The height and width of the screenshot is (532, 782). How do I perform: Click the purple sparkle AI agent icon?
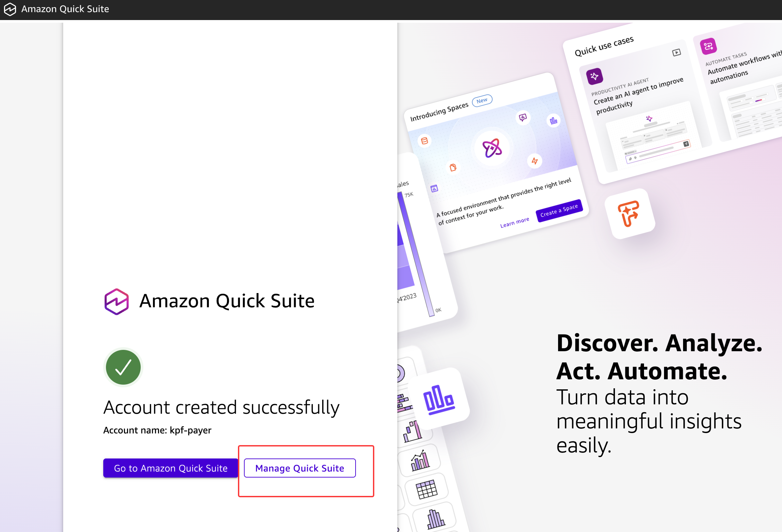click(594, 77)
